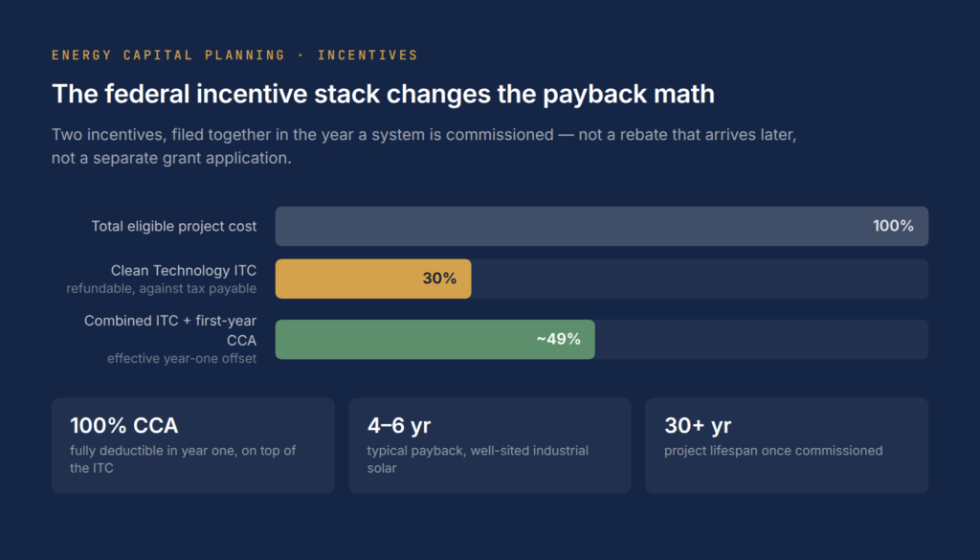Click the 100% value at bar end
This screenshot has height=560, width=980.
893,226
